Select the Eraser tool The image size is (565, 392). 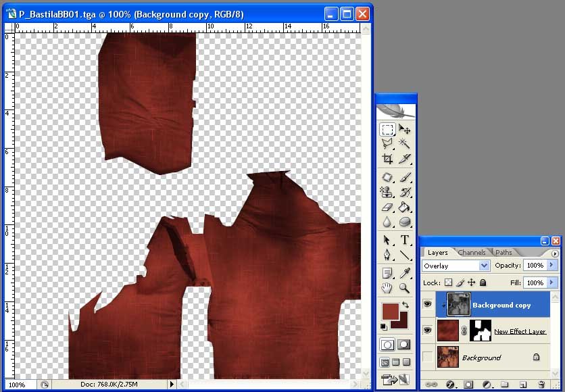[387, 207]
